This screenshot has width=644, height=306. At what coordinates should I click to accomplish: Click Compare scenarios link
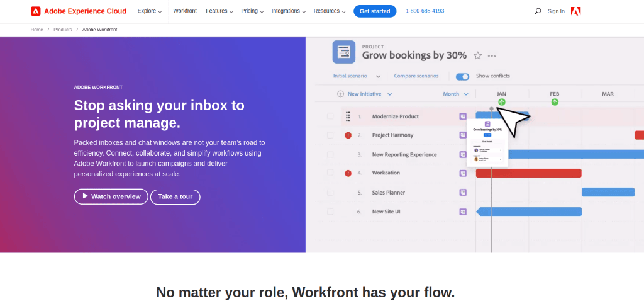416,76
